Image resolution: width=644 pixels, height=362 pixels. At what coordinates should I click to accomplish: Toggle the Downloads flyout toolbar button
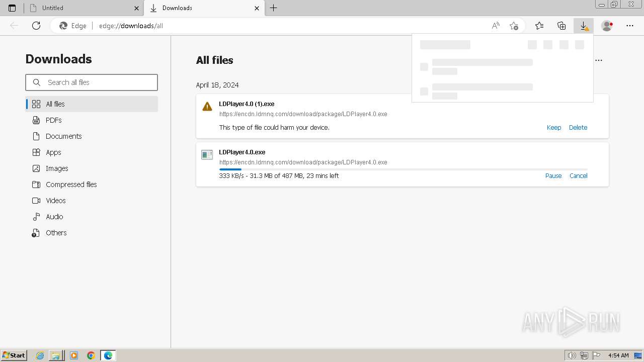click(584, 26)
